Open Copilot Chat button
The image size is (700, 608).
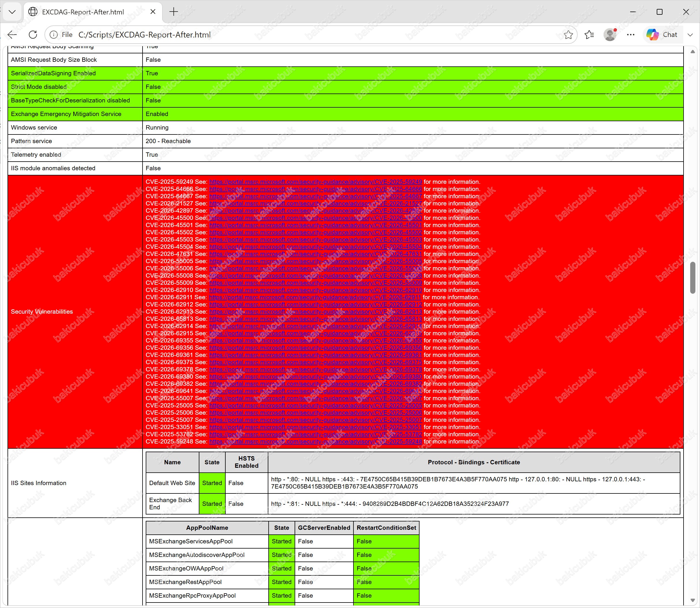point(662,35)
